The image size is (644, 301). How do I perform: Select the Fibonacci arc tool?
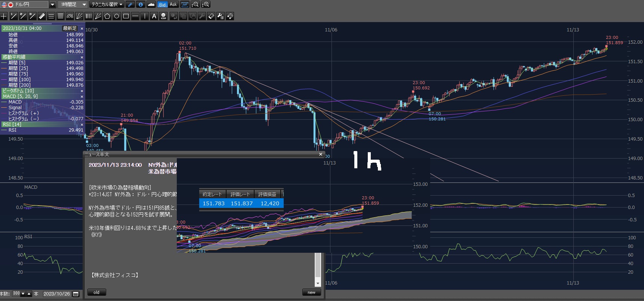(x=70, y=16)
